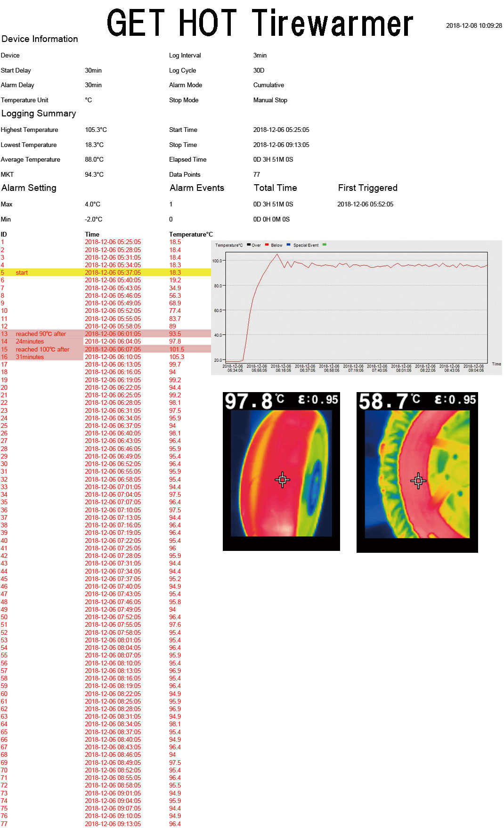504x828 pixels.
Task: Select the Alarm Mode value Cumulative
Action: coord(268,85)
